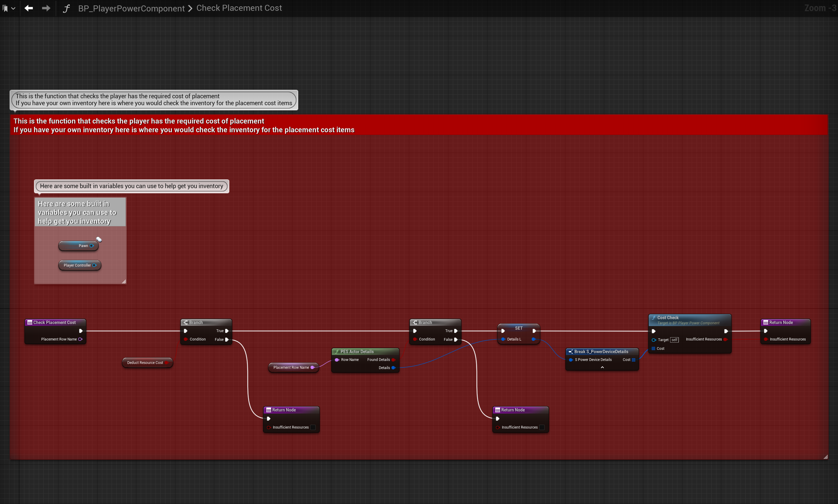Click the Target self input field

tap(674, 340)
